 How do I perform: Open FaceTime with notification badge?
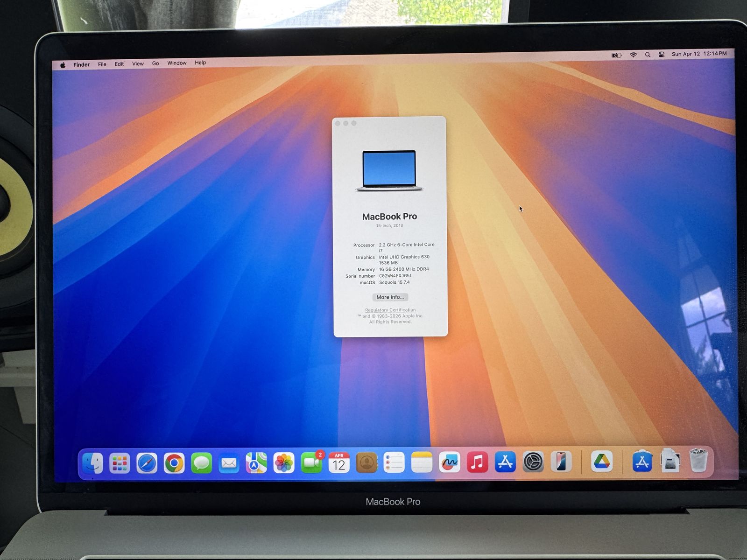[311, 463]
